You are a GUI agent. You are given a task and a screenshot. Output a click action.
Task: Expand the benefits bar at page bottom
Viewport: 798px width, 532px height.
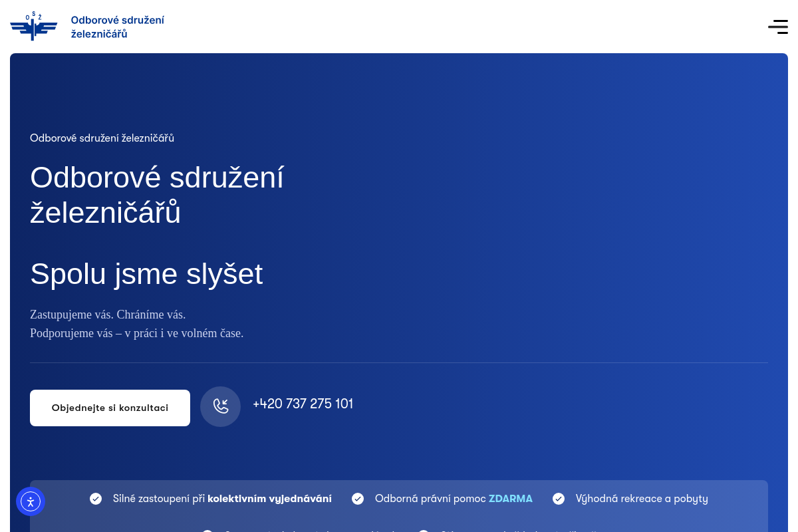click(399, 507)
